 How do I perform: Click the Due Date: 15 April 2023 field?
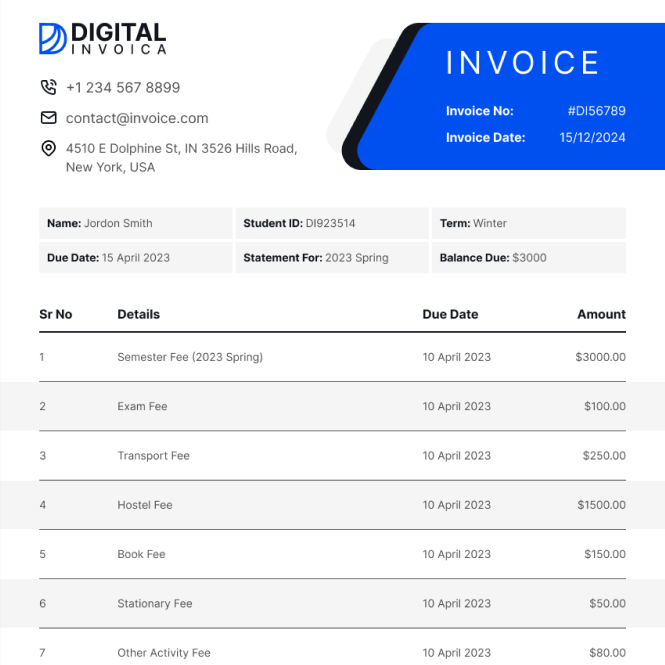(x=136, y=257)
